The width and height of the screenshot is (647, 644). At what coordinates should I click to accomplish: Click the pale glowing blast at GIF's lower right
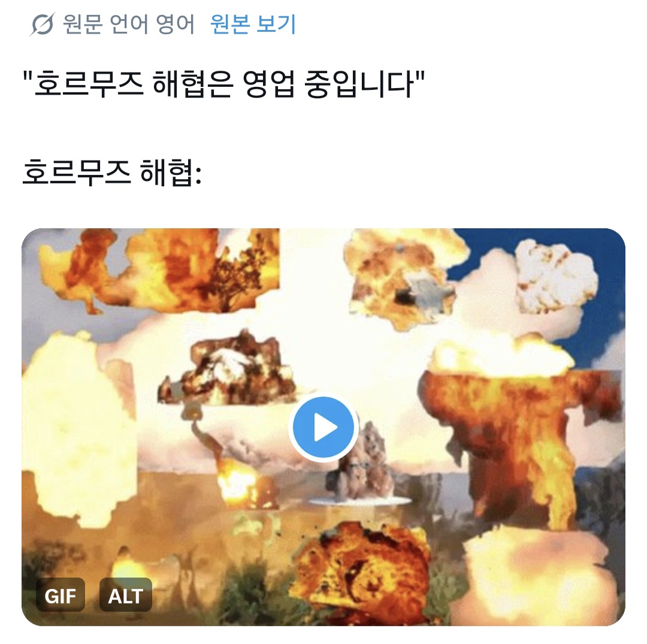tap(536, 578)
